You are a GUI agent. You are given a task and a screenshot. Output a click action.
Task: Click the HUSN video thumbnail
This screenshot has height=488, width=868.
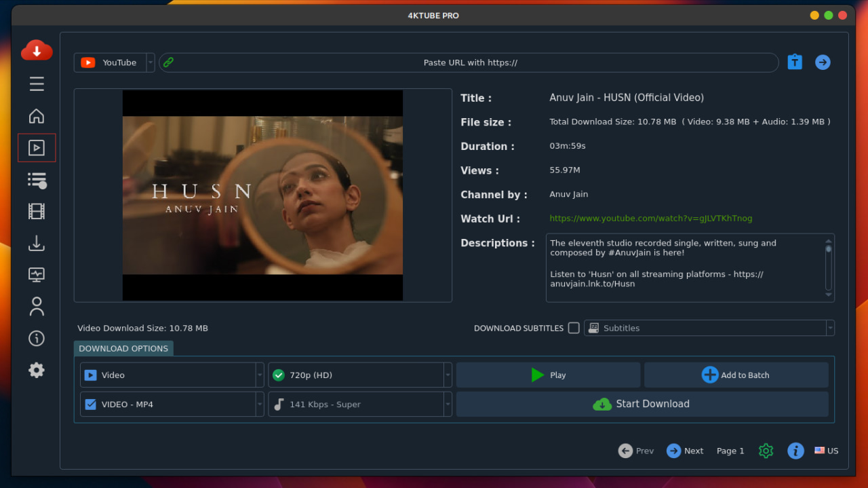click(262, 195)
